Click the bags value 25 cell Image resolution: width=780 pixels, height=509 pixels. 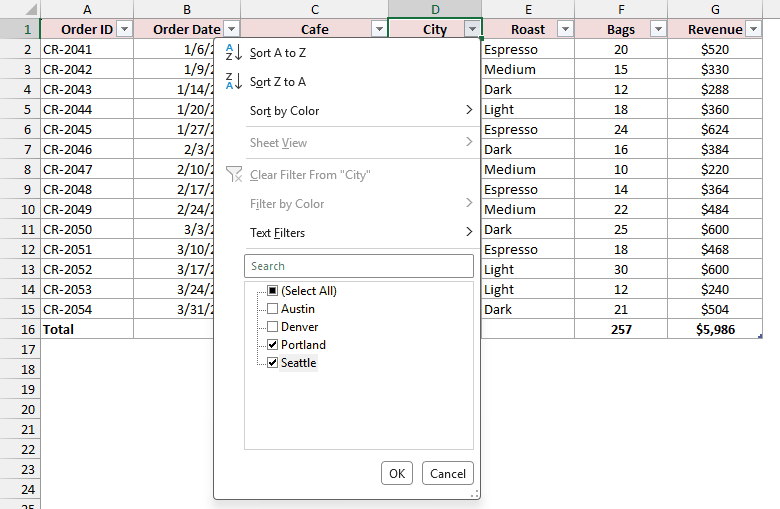click(621, 229)
